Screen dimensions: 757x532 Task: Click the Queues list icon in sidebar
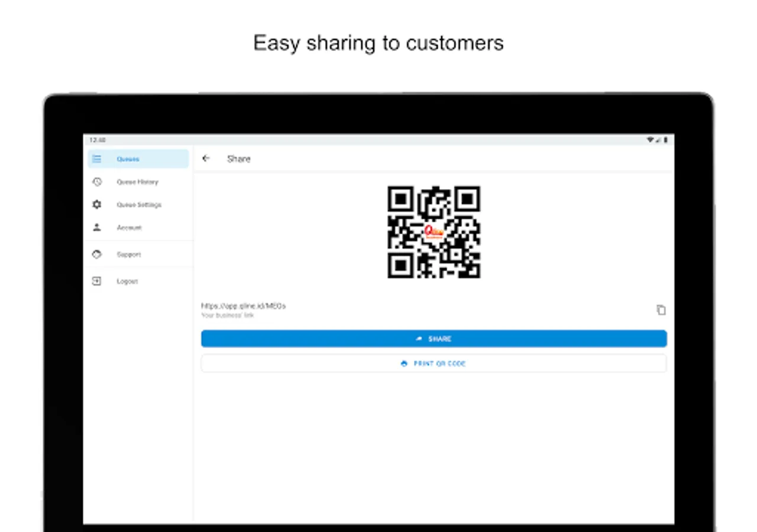click(x=97, y=159)
